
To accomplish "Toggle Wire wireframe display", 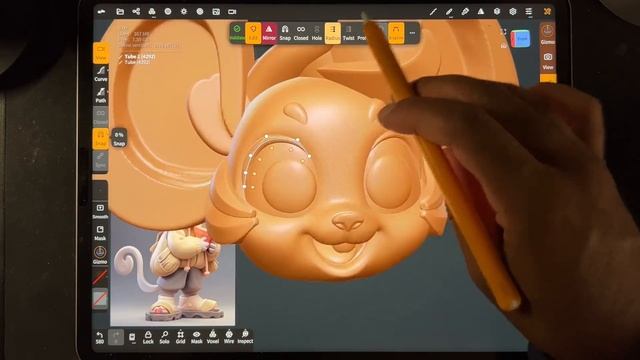I will 229,338.
